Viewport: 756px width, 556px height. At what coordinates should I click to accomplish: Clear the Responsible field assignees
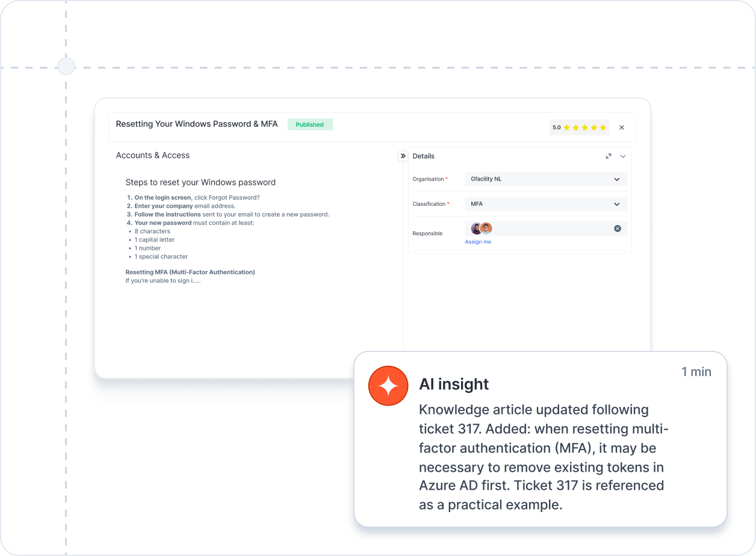pyautogui.click(x=617, y=229)
